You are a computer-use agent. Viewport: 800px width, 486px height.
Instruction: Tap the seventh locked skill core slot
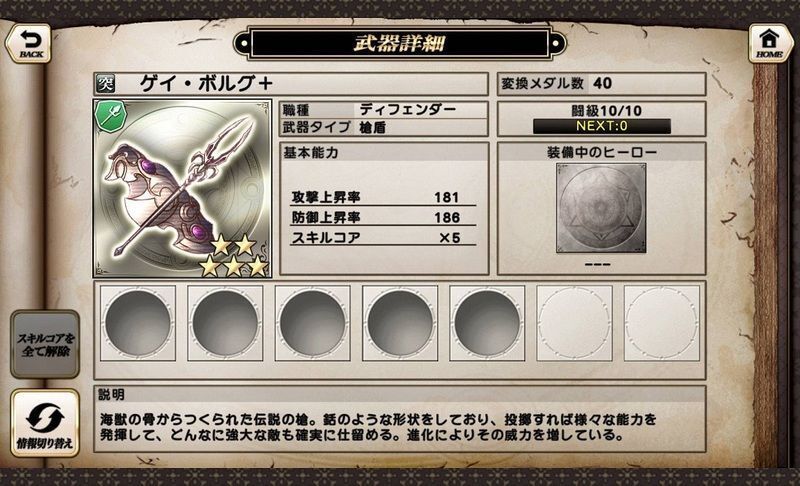point(662,323)
